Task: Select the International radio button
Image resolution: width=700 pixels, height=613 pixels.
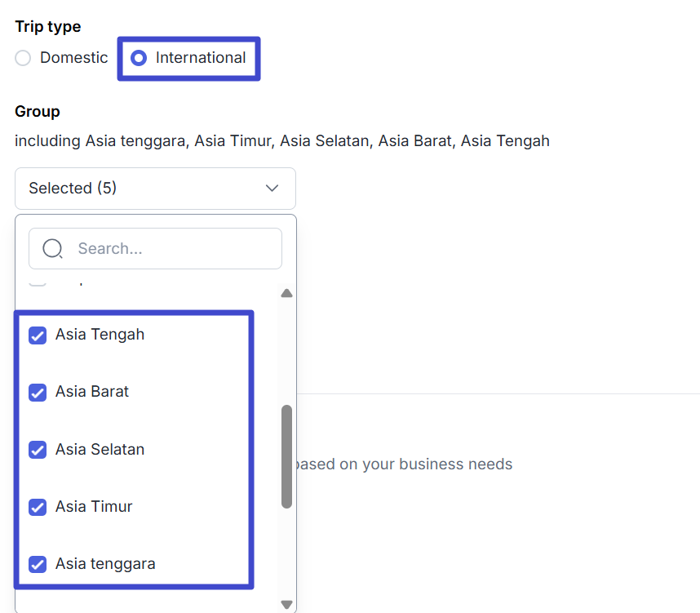Action: tap(139, 58)
